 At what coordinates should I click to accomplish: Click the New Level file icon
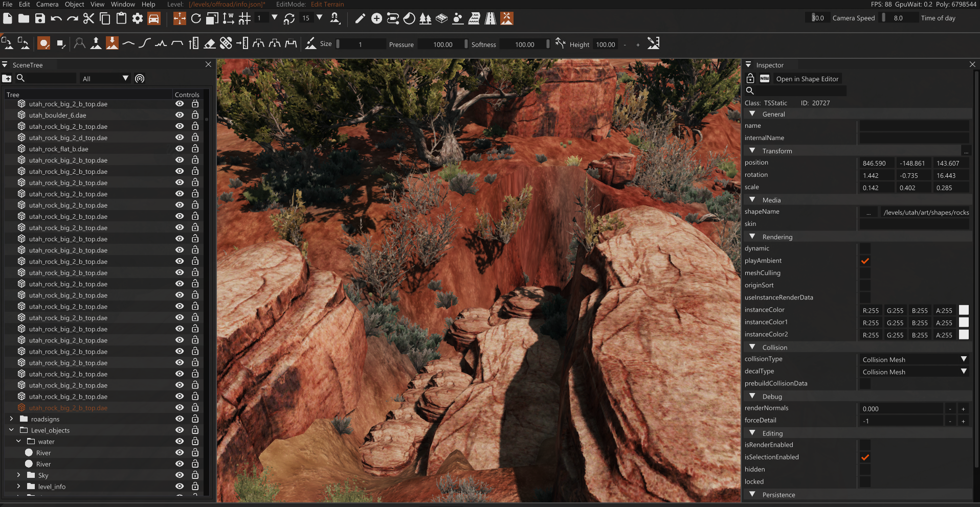[8, 18]
